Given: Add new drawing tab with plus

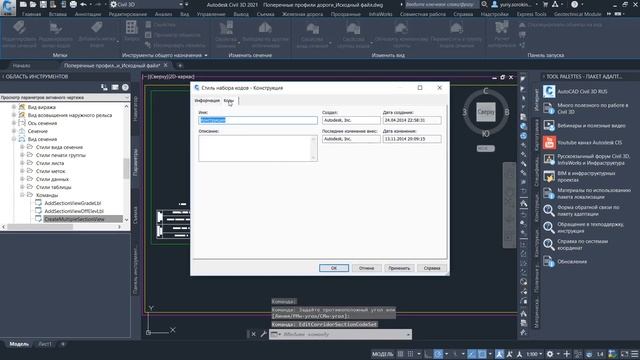Looking at the screenshot, I should point(180,65).
